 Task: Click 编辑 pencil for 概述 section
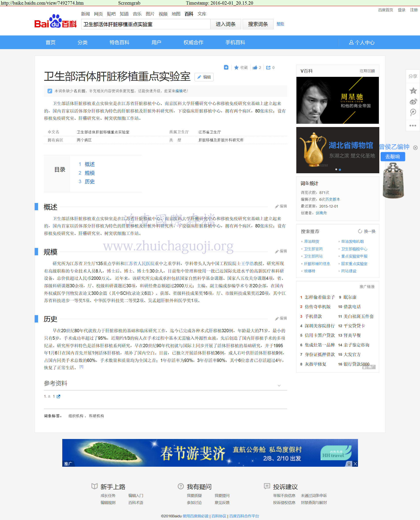click(x=281, y=206)
